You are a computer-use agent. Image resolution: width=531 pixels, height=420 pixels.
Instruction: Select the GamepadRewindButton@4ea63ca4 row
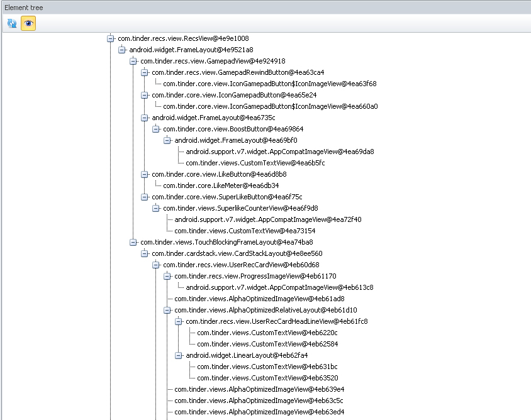[x=238, y=72]
